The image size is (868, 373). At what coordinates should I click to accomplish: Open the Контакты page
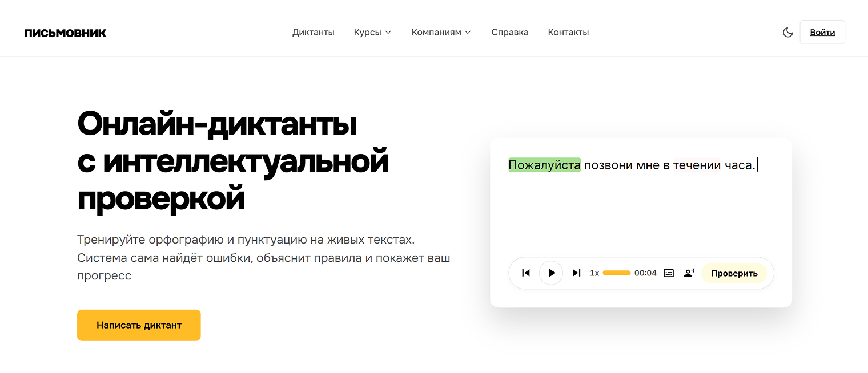pyautogui.click(x=568, y=33)
